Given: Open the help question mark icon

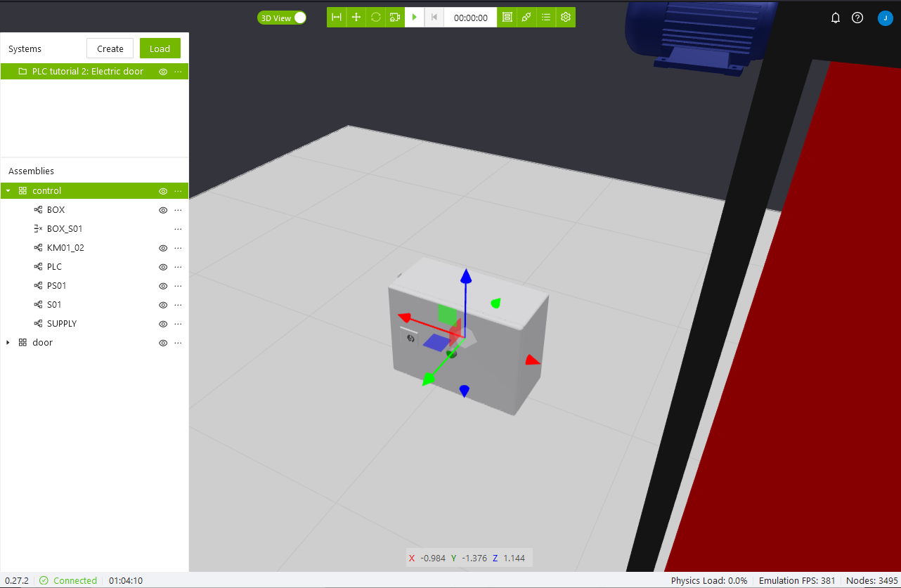Looking at the screenshot, I should coord(857,18).
